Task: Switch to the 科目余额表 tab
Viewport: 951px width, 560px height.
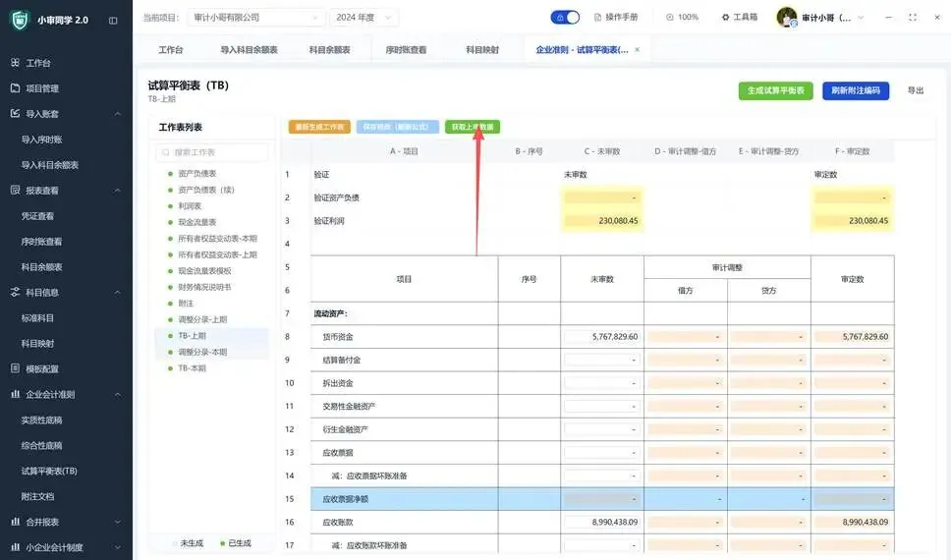Action: tap(329, 50)
